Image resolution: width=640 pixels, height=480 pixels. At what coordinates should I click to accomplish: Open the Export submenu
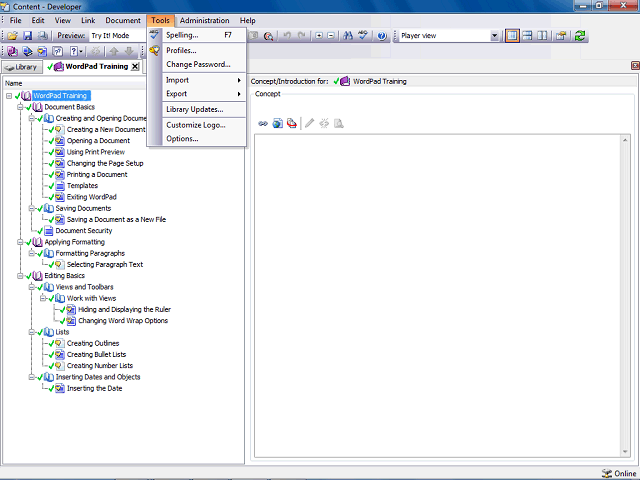click(x=197, y=94)
